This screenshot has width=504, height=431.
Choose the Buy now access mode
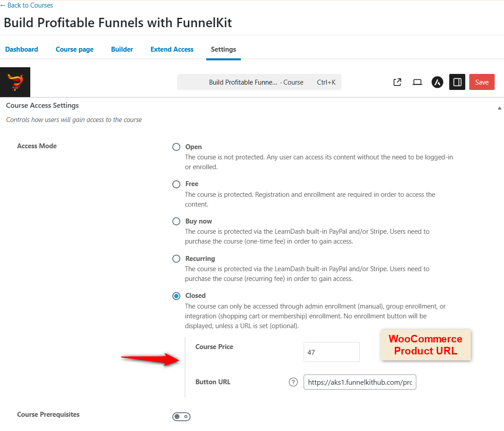coord(176,221)
